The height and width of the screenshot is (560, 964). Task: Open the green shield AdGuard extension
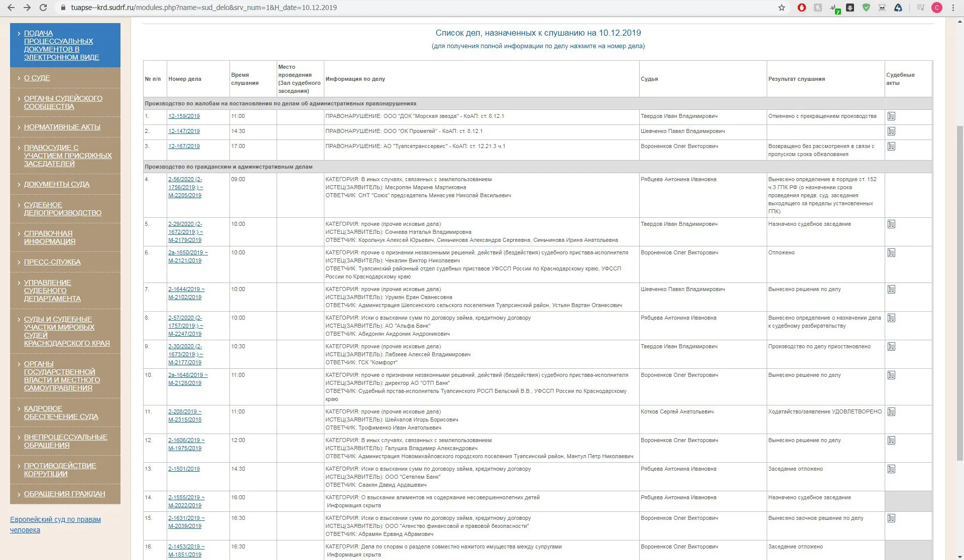866,8
